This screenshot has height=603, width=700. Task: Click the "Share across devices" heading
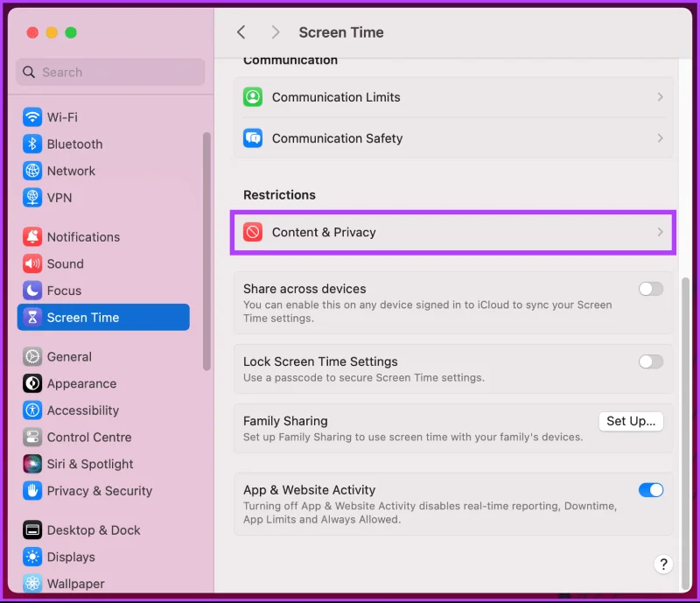click(304, 289)
